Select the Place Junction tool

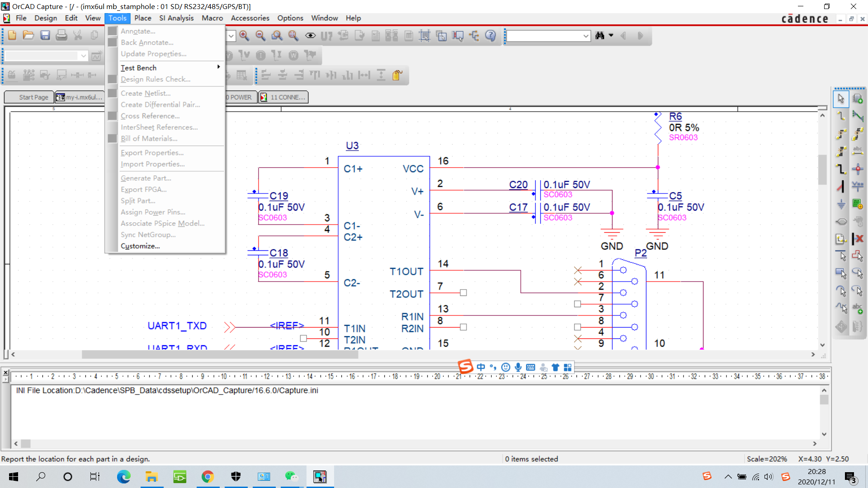point(858,169)
